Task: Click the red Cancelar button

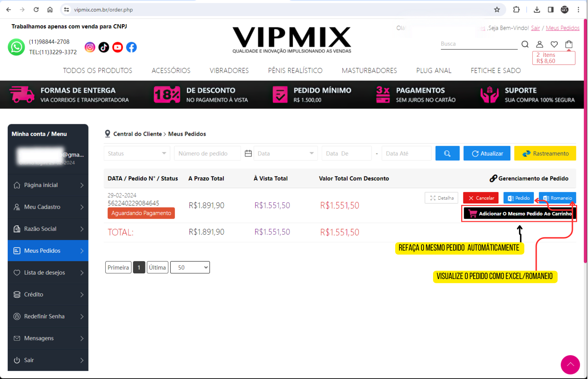Action: pyautogui.click(x=481, y=198)
